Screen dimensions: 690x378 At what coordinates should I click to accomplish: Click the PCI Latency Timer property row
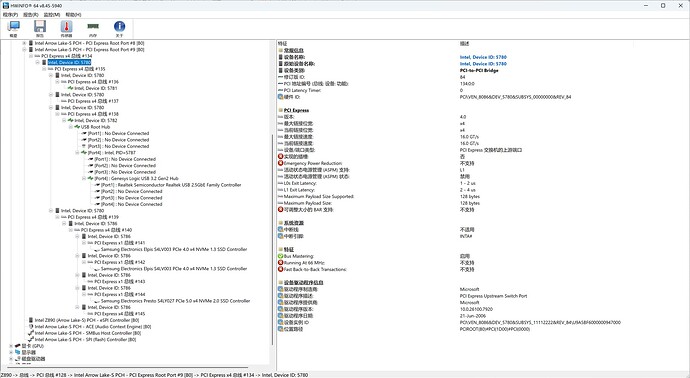(x=302, y=90)
